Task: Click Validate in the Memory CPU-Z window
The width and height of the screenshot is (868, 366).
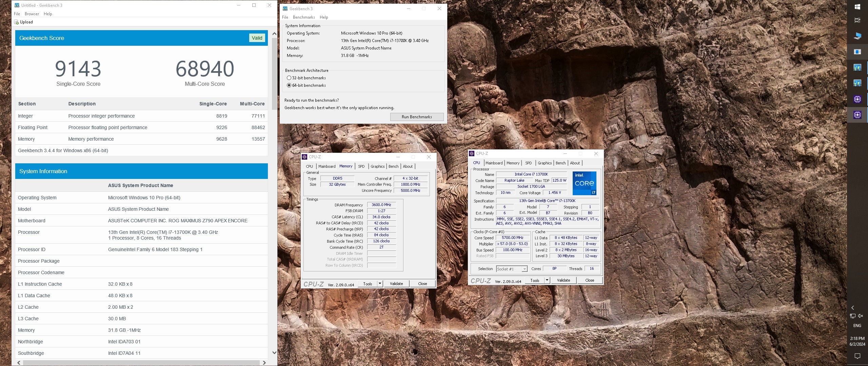Action: [x=396, y=284]
